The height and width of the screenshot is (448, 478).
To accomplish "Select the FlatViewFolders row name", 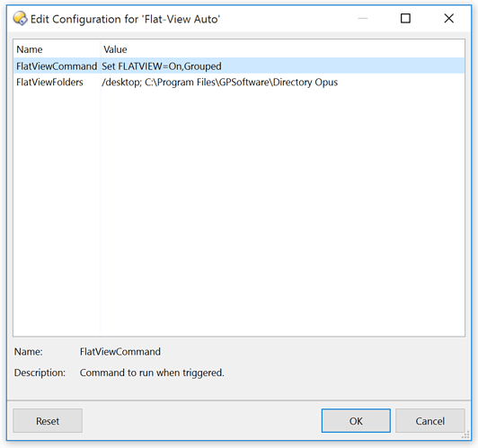I will point(49,83).
